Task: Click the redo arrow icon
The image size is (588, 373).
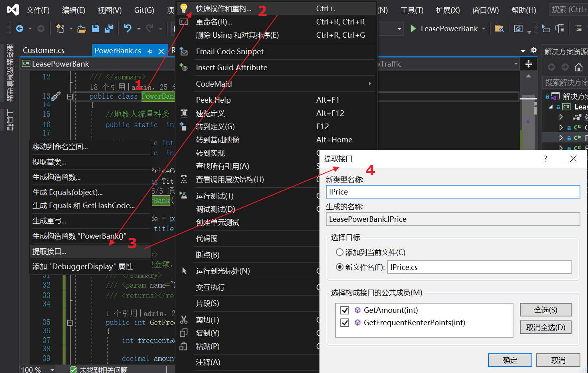Action: 150,28
